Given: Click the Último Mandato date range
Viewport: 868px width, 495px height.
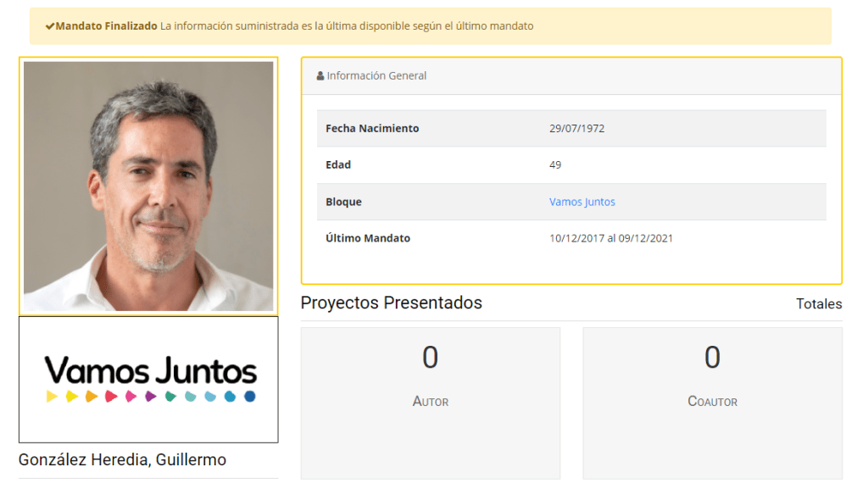Looking at the screenshot, I should coord(610,238).
